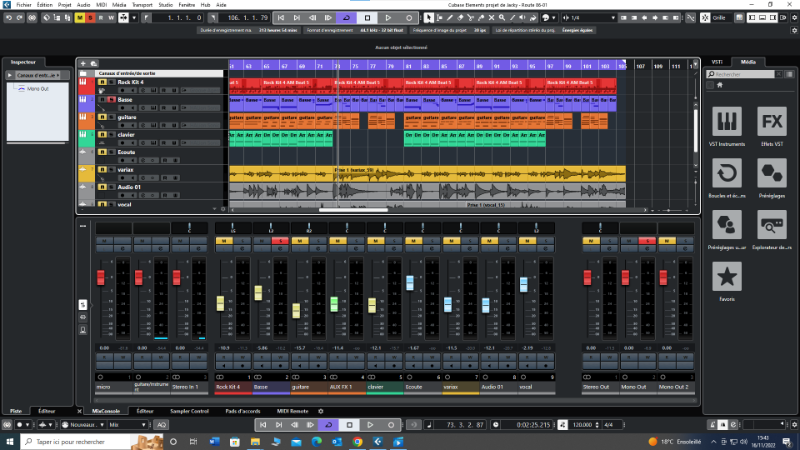The image size is (800, 450).
Task: Click the AQ auto-quantize button
Action: coord(161,424)
